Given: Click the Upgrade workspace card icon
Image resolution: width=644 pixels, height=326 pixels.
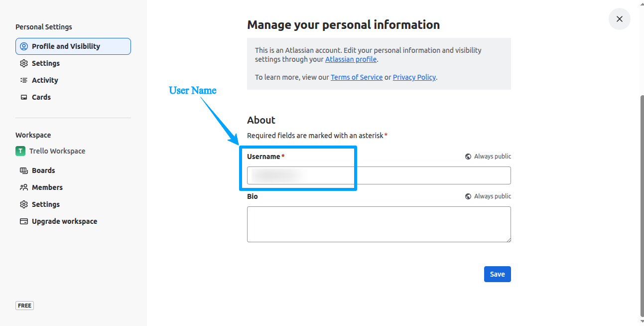Looking at the screenshot, I should point(23,221).
